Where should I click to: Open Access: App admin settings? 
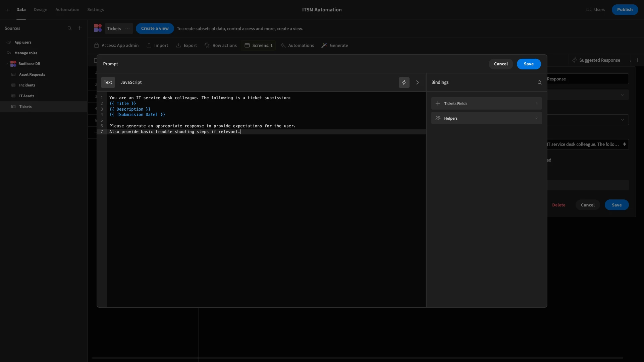click(116, 46)
